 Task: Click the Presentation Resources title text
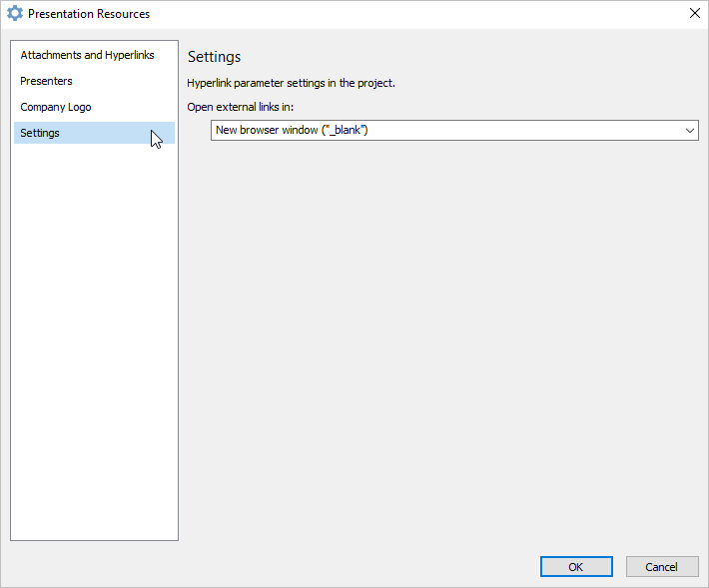(89, 14)
